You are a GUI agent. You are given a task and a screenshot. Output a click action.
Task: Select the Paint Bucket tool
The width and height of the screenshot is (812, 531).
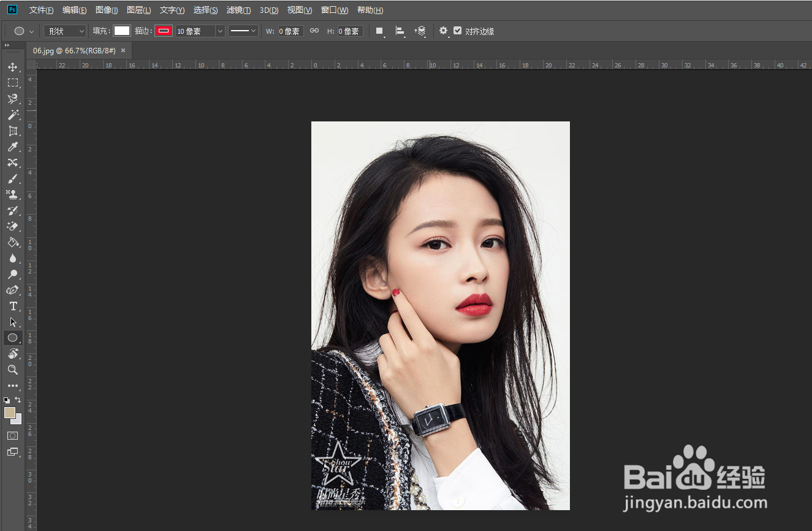click(x=12, y=242)
